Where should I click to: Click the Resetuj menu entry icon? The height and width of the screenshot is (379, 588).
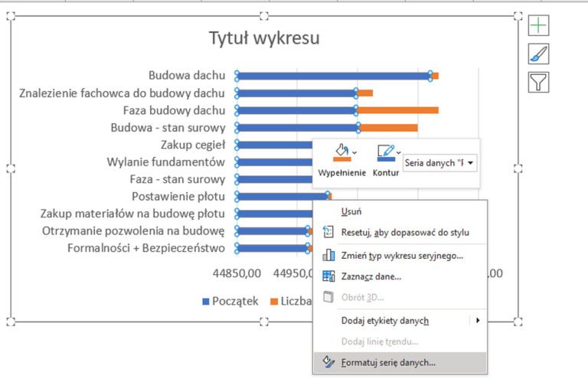pyautogui.click(x=328, y=232)
